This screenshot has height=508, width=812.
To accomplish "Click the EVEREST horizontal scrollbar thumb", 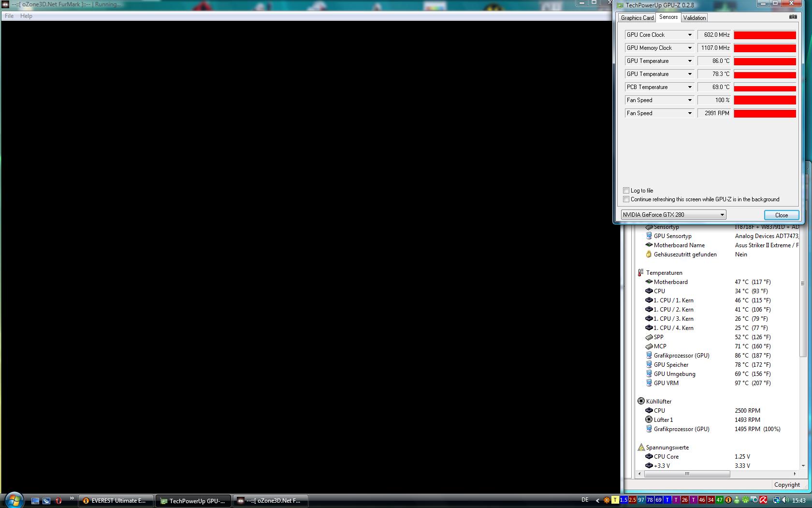I will [687, 474].
